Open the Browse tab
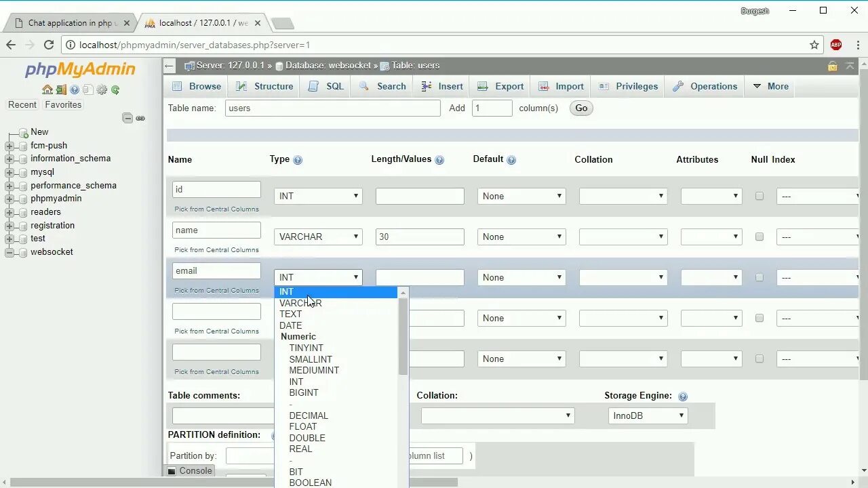Screen dimensions: 868x488 pyautogui.click(x=197, y=86)
